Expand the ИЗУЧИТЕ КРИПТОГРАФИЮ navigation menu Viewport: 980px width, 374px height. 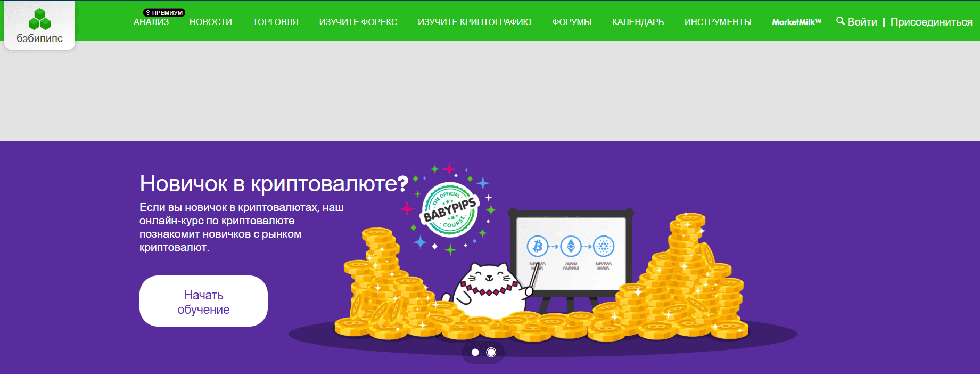tap(475, 22)
